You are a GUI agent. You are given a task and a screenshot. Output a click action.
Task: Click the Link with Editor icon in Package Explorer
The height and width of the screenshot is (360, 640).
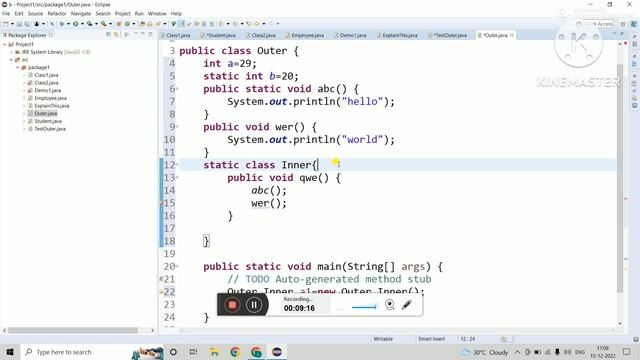click(x=116, y=35)
